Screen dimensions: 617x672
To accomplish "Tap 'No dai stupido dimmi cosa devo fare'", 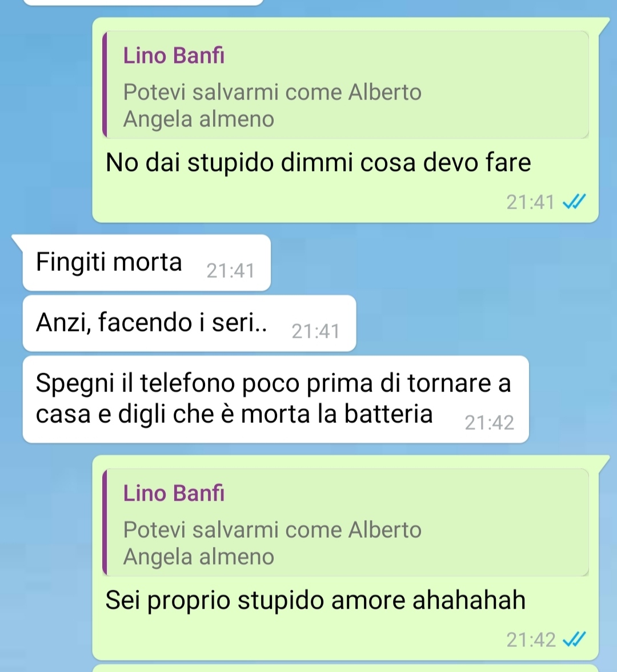I will coord(318,163).
